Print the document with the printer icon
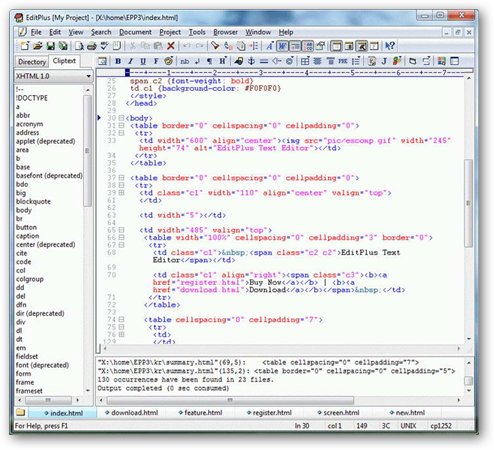Viewport: 494px width, 450px height. point(92,46)
